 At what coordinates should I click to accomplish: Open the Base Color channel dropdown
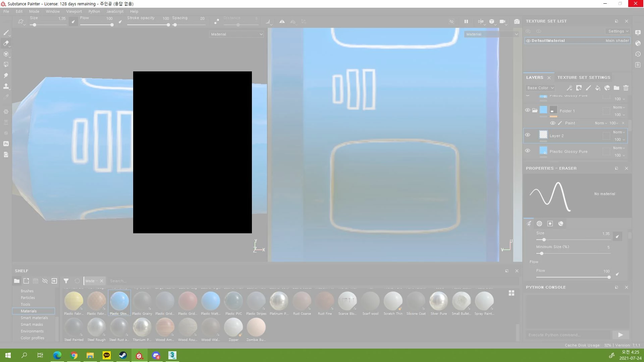(540, 88)
